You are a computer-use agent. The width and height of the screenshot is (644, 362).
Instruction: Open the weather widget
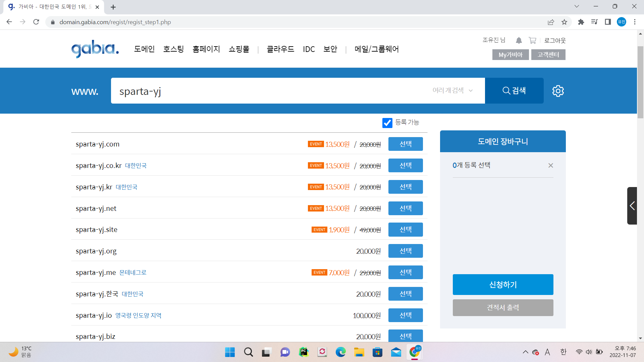(x=20, y=352)
